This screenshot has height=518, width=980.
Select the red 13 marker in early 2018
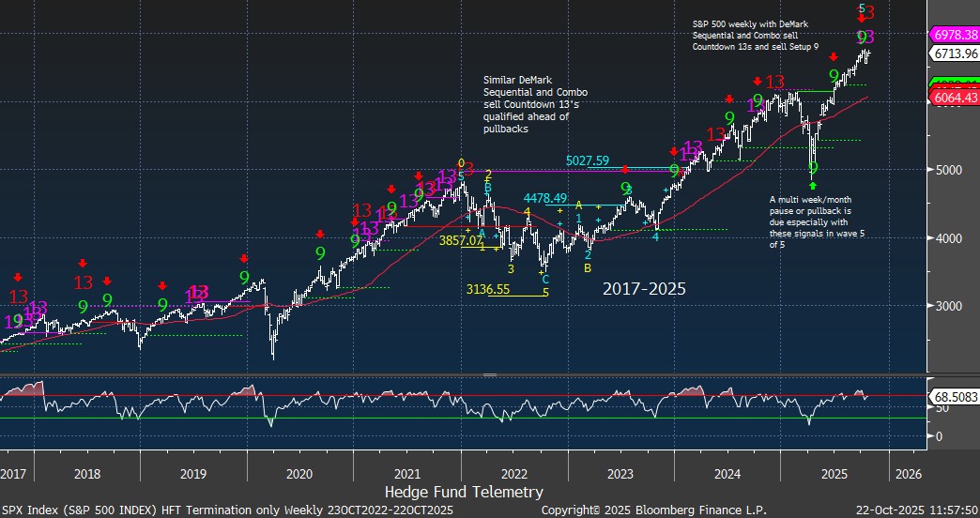point(83,282)
